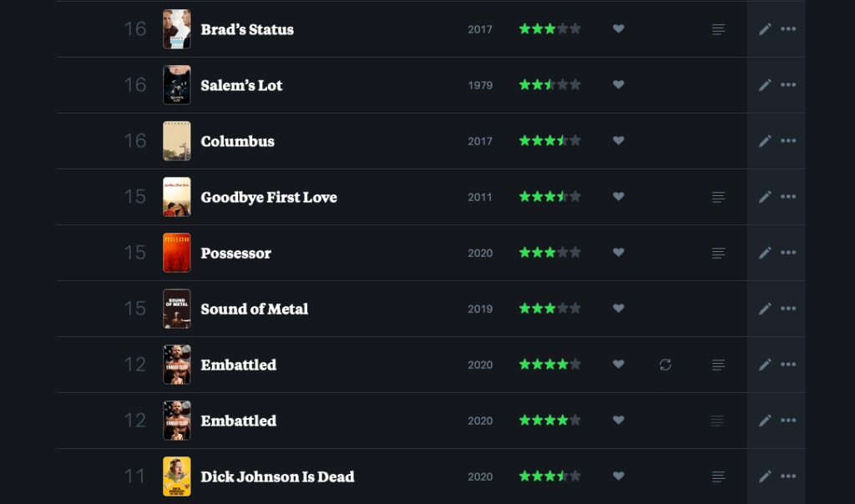Click the pencil edit icon for Brad's Status
The width and height of the screenshot is (855, 504).
click(x=765, y=29)
